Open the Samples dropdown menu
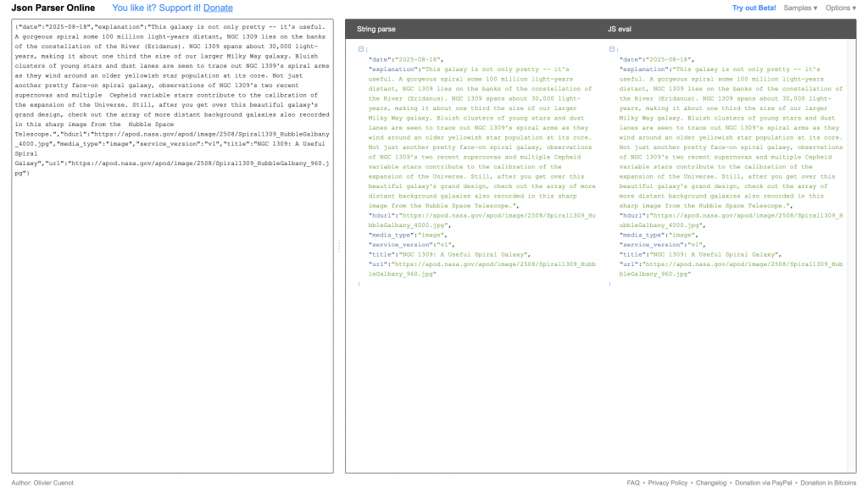Screen dimensions: 868x493 click(800, 8)
